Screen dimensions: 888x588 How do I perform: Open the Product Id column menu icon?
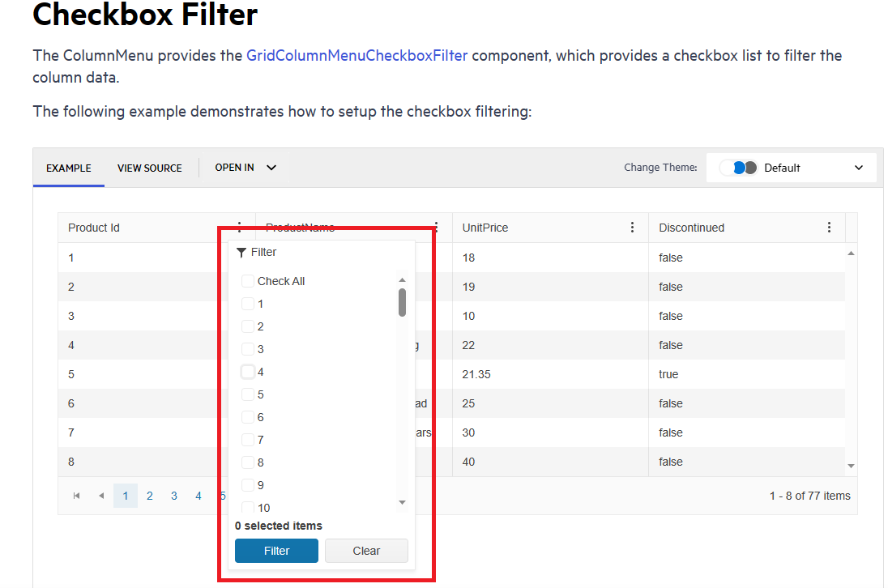[239, 228]
